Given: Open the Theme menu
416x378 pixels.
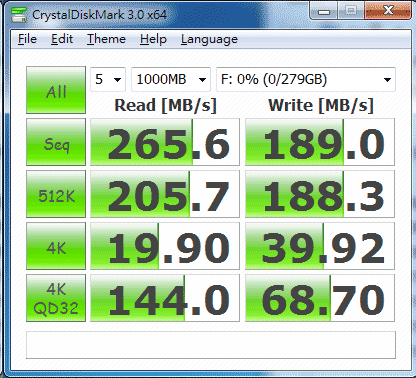Looking at the screenshot, I should pos(106,39).
